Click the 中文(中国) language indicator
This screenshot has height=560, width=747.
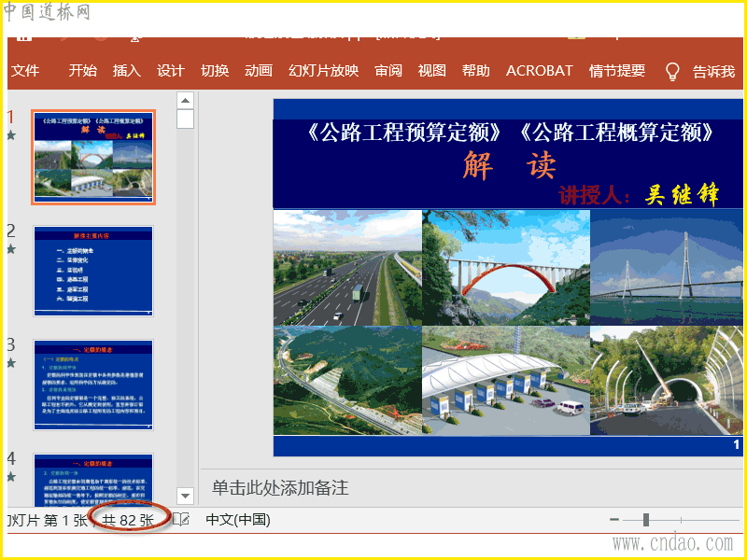(x=238, y=520)
